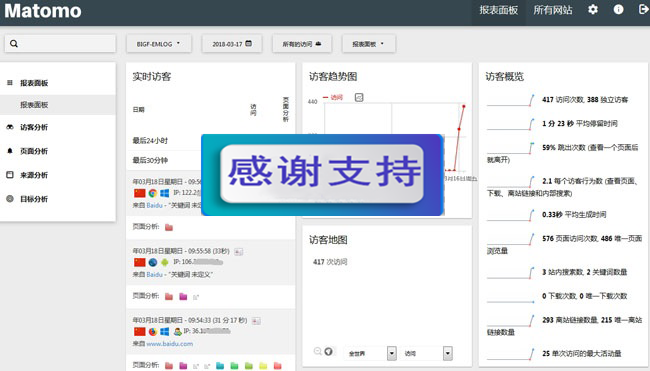Click the bright green folder in bottom 页面分析 row
This screenshot has height=371, width=650.
234,365
